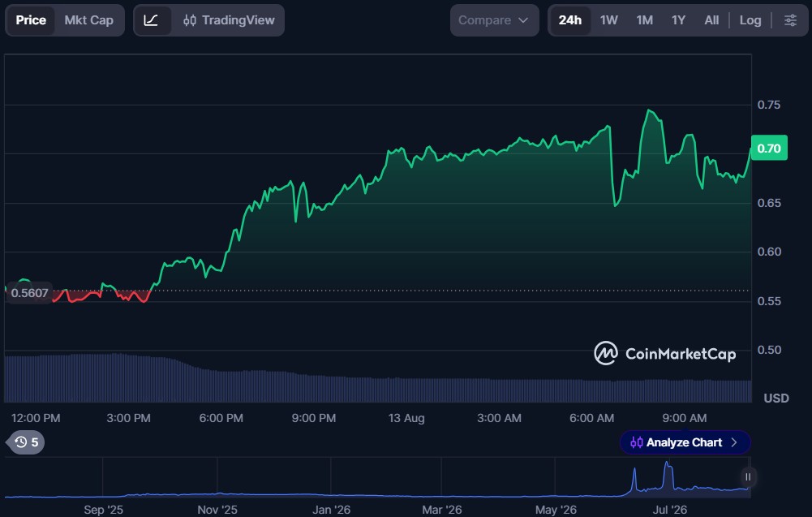Click the 0.55 price axis label

pyautogui.click(x=768, y=301)
